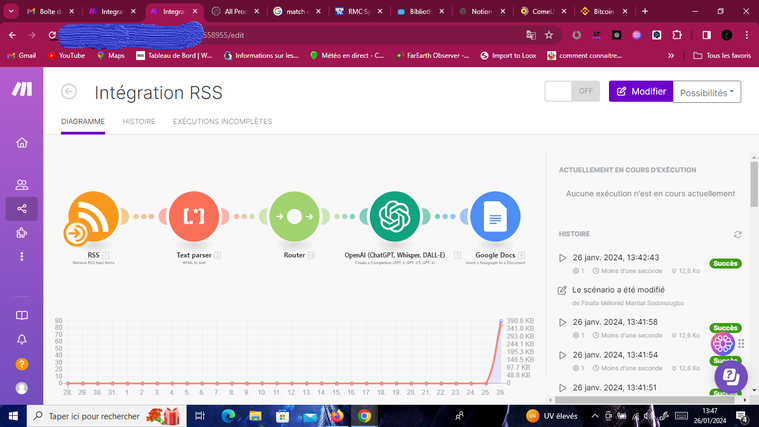Open the YouTube bookmark
759x427 pixels.
click(x=66, y=56)
